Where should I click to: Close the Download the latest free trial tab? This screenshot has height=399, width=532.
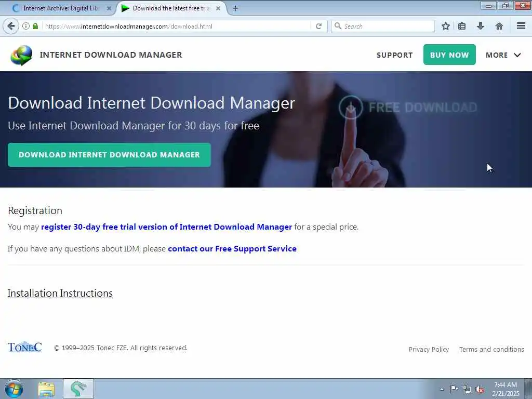[218, 8]
